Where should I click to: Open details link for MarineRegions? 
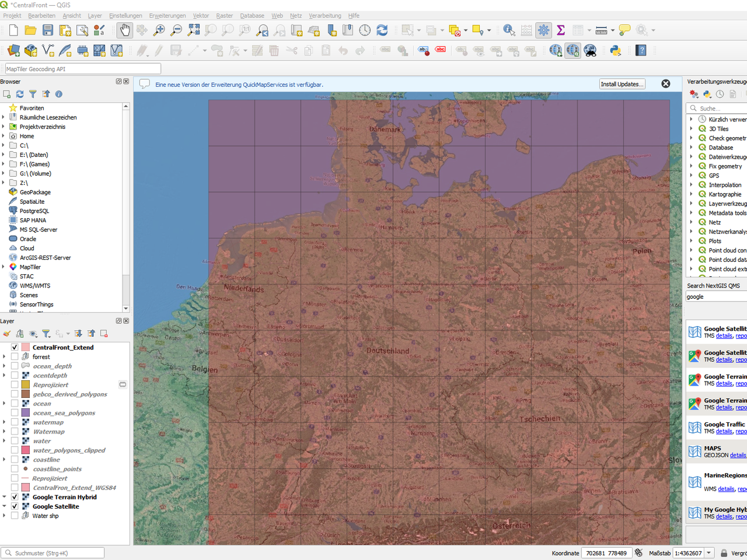pyautogui.click(x=726, y=489)
